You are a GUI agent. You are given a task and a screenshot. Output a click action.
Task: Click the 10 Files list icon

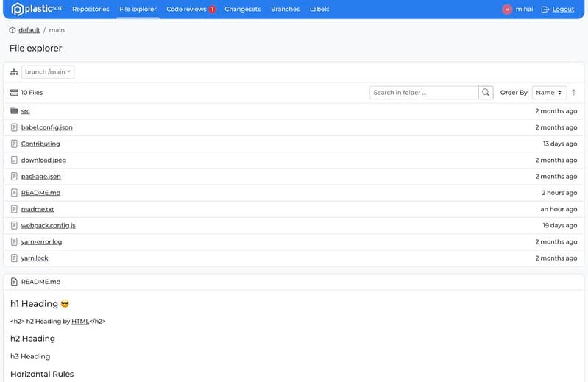(14, 93)
